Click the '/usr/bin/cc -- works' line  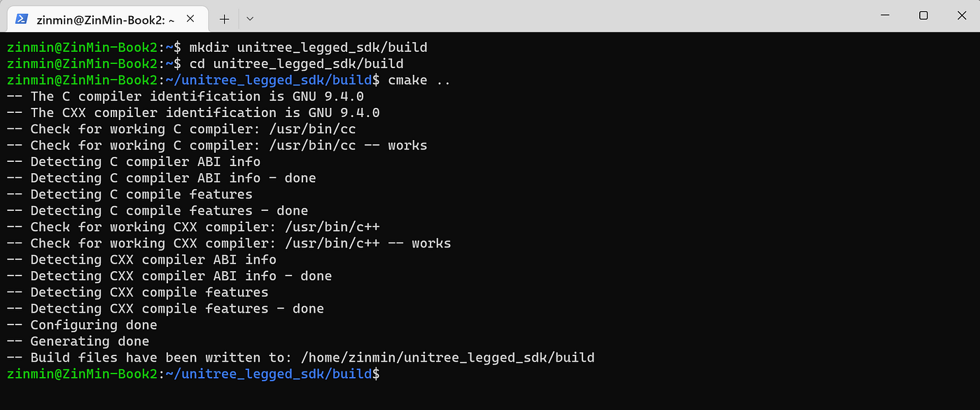[x=217, y=146]
